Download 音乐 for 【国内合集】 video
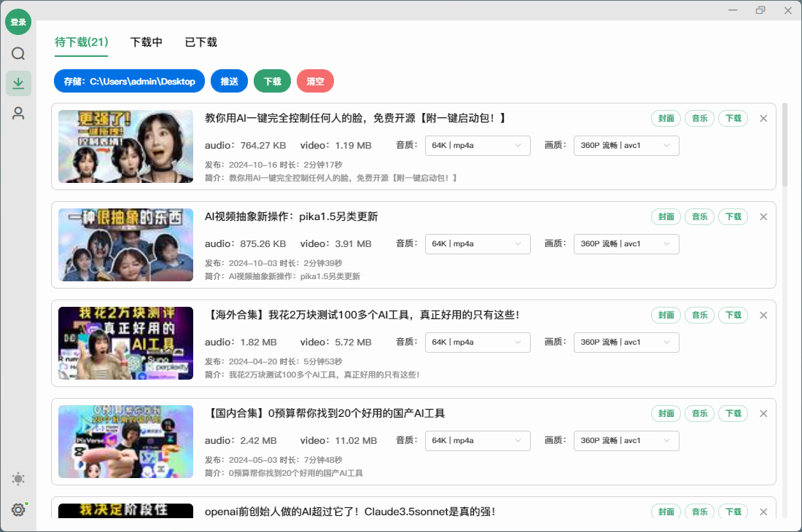The image size is (802, 532). (x=700, y=413)
